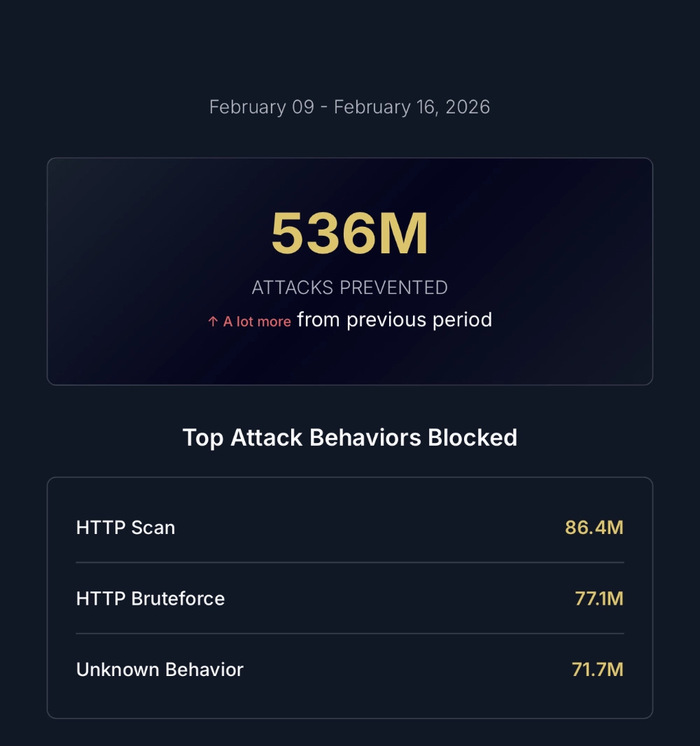The image size is (700, 746).
Task: Select the 'HTTP Bruteforce' behavior label
Action: coord(150,598)
